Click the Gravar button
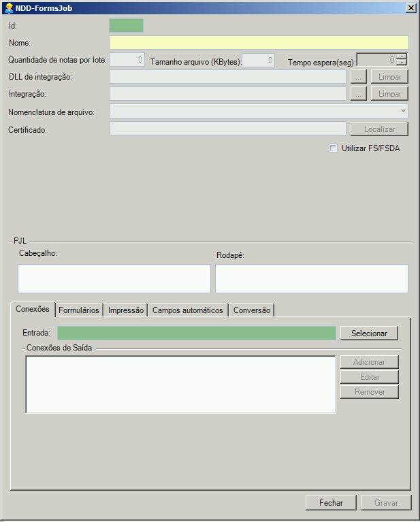The width and height of the screenshot is (420, 522). coord(386,503)
